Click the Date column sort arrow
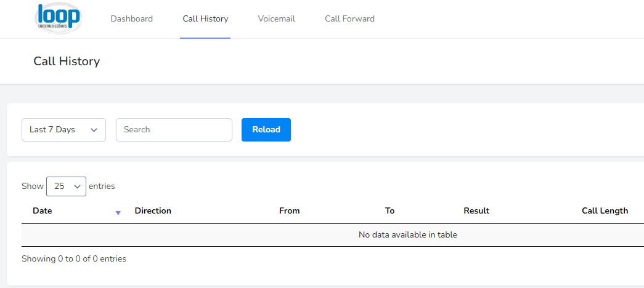644x288 pixels. [x=118, y=213]
